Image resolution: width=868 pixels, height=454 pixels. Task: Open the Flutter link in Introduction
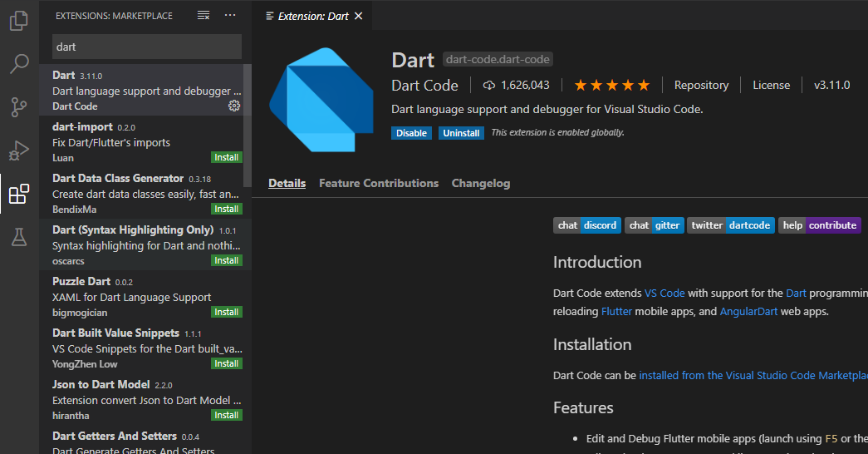[x=616, y=311]
